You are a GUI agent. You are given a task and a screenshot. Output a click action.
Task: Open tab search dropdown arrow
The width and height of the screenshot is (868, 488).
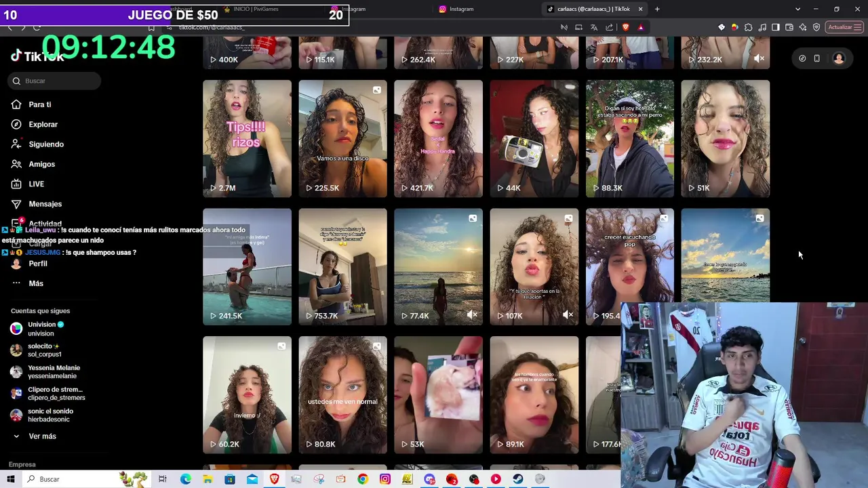797,9
